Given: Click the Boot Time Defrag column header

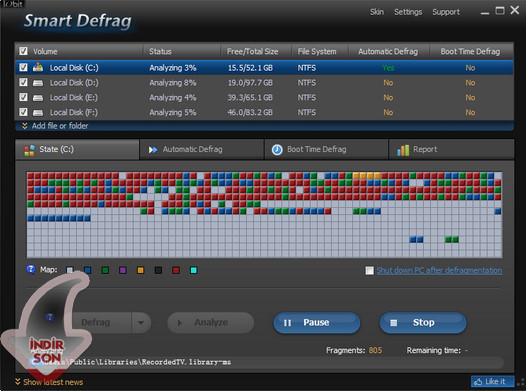Looking at the screenshot, I should coord(471,51).
